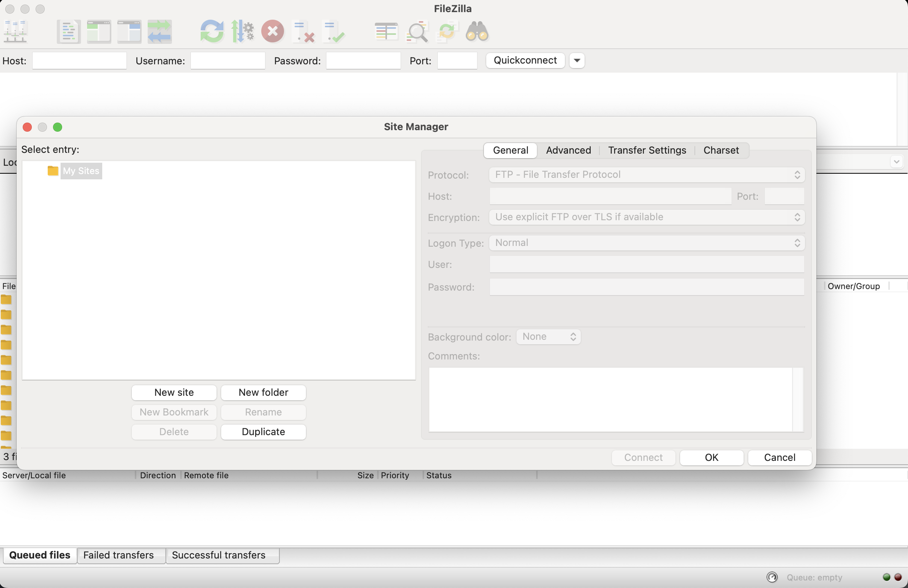Open the directory listing filters icon
Image resolution: width=908 pixels, height=588 pixels.
(x=386, y=31)
